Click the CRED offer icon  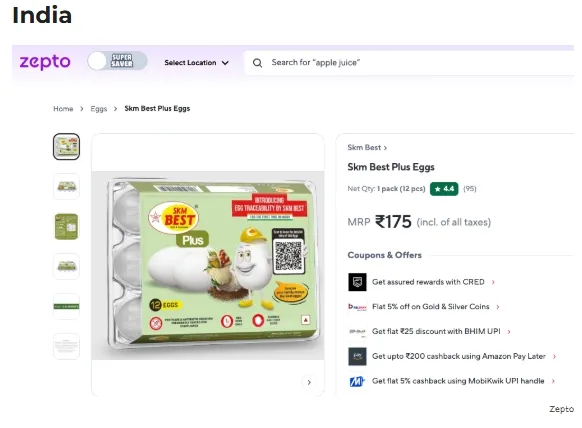(357, 282)
